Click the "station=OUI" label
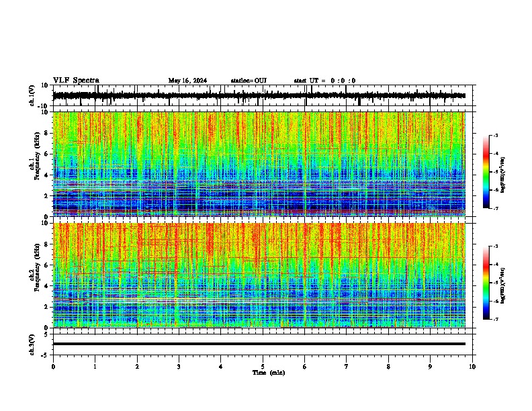532x411 pixels. point(249,81)
